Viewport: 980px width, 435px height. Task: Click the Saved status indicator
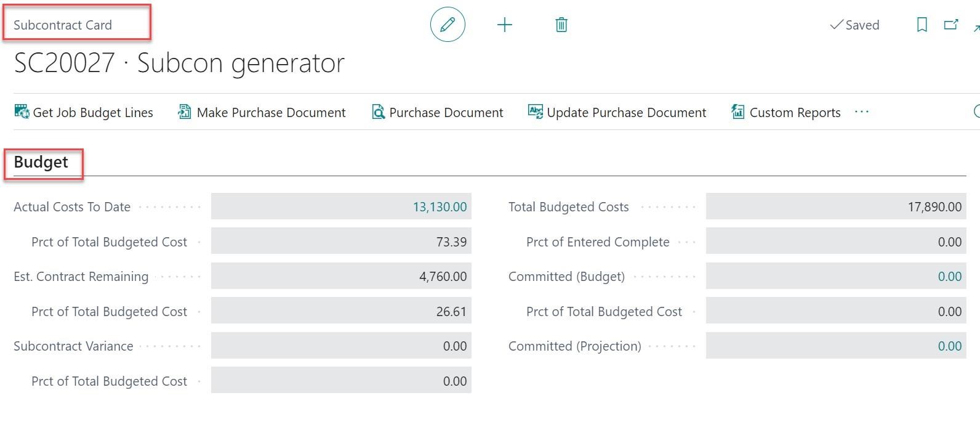(x=854, y=25)
